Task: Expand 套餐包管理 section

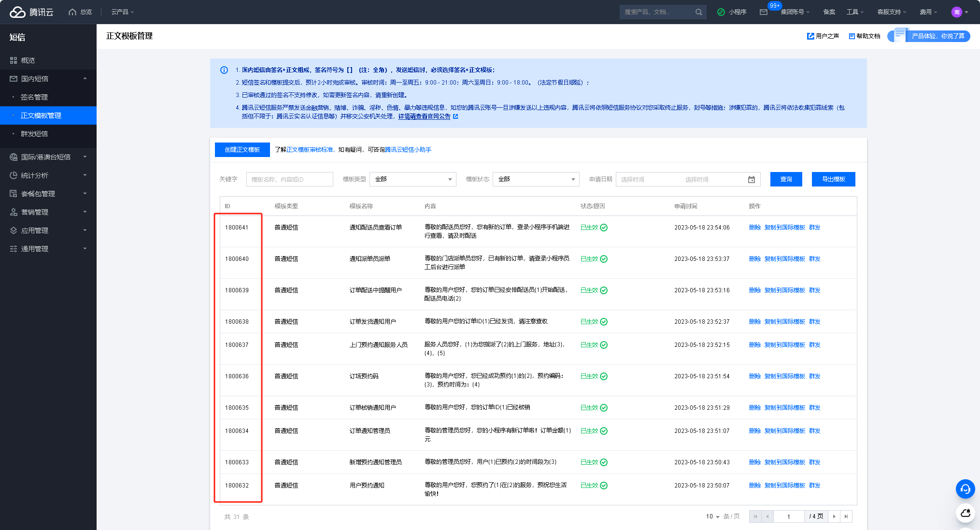Action: point(48,194)
